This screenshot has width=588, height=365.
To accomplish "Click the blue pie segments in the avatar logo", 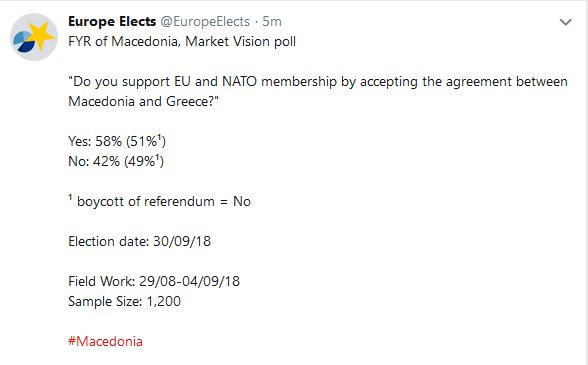I will 24,41.
